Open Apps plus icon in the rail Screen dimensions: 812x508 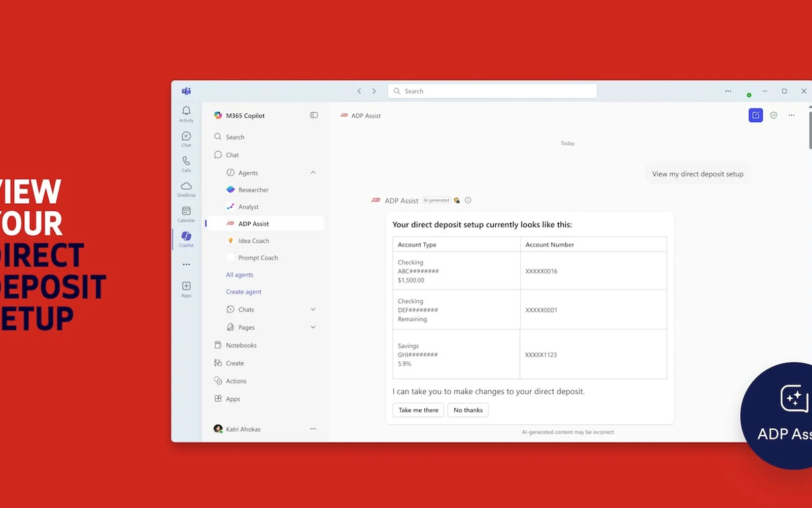[186, 289]
